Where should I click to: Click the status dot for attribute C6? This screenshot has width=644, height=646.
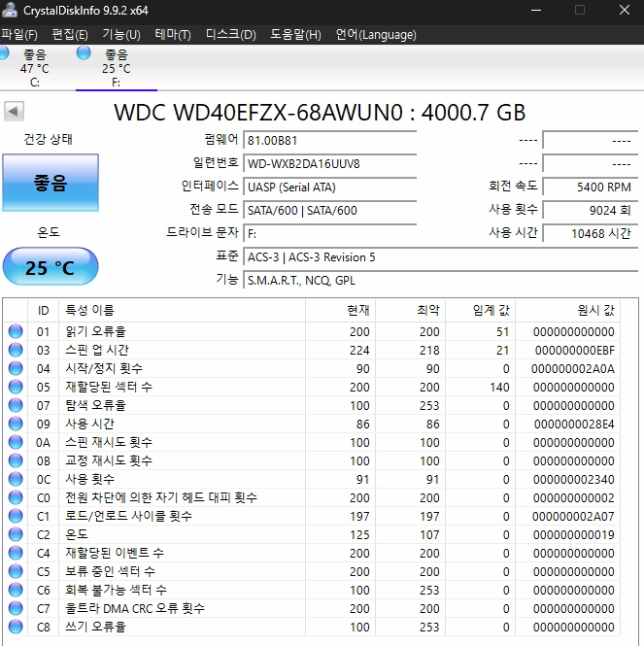(x=16, y=590)
